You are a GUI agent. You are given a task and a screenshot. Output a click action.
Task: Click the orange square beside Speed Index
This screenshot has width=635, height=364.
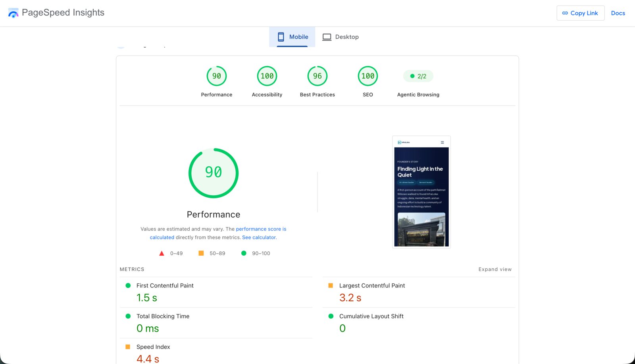pos(128,347)
